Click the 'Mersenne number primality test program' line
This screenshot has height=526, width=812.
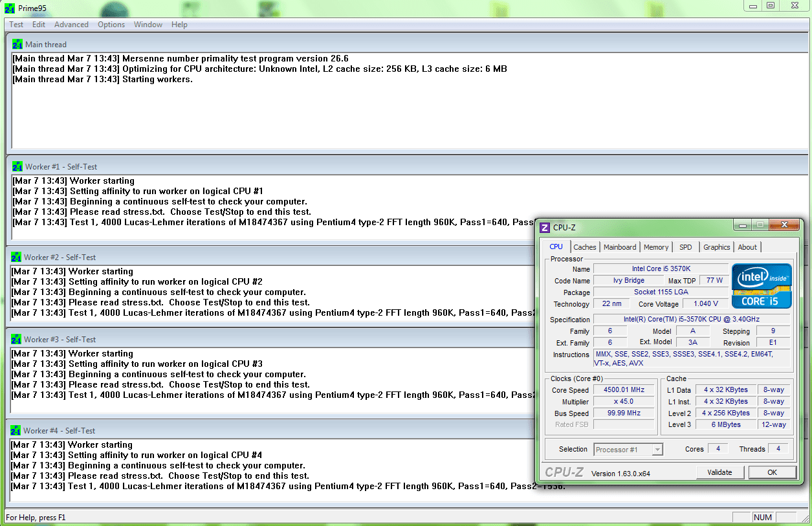coord(181,59)
